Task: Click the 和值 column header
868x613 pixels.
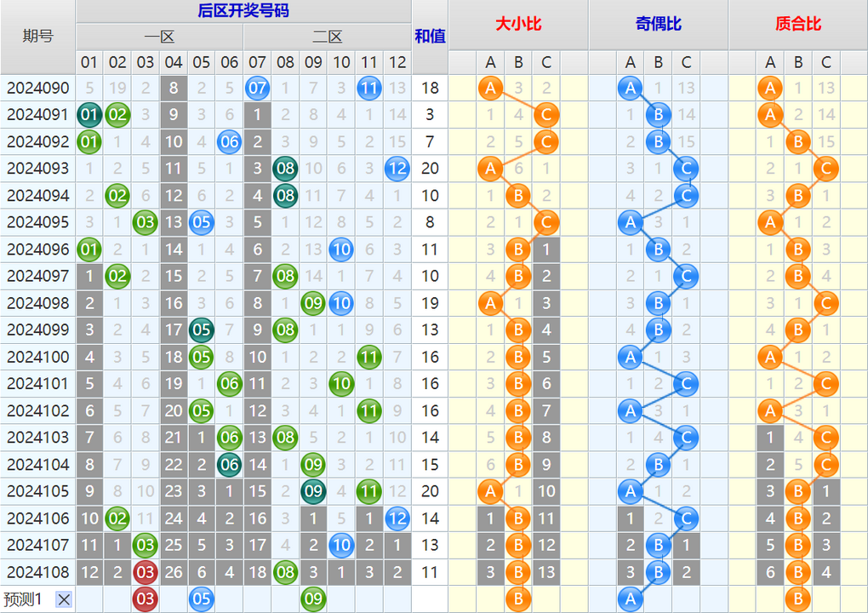Action: (430, 37)
